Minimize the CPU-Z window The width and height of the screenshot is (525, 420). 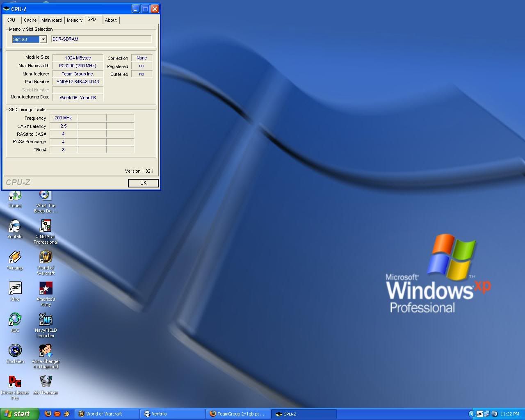(135, 9)
